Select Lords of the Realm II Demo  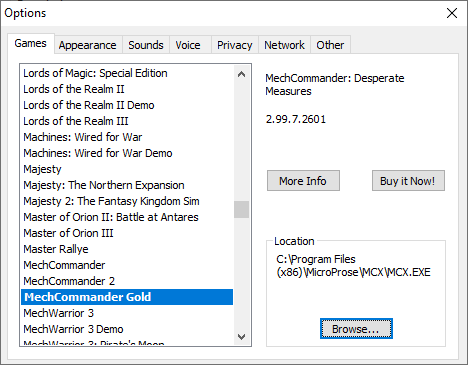[127, 105]
